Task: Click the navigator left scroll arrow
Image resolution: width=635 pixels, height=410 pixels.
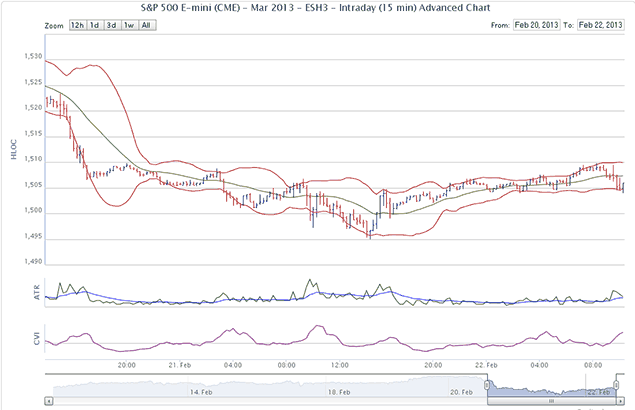Action: (49, 401)
